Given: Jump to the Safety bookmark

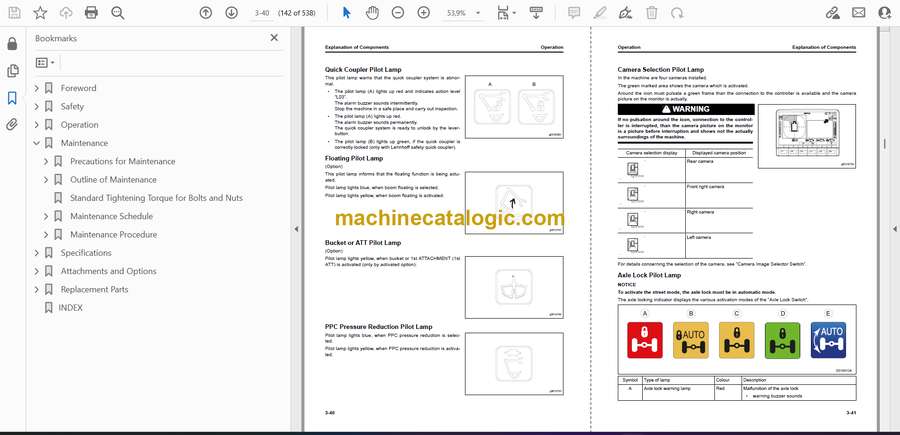Looking at the screenshot, I should (x=72, y=107).
